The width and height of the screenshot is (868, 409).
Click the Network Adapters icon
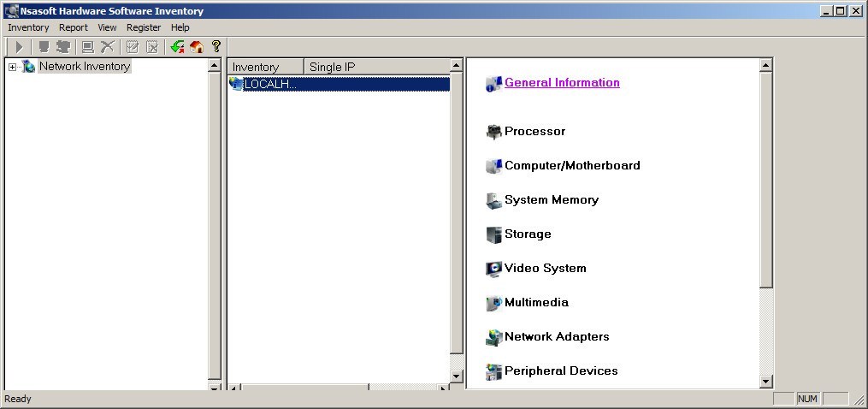click(493, 337)
